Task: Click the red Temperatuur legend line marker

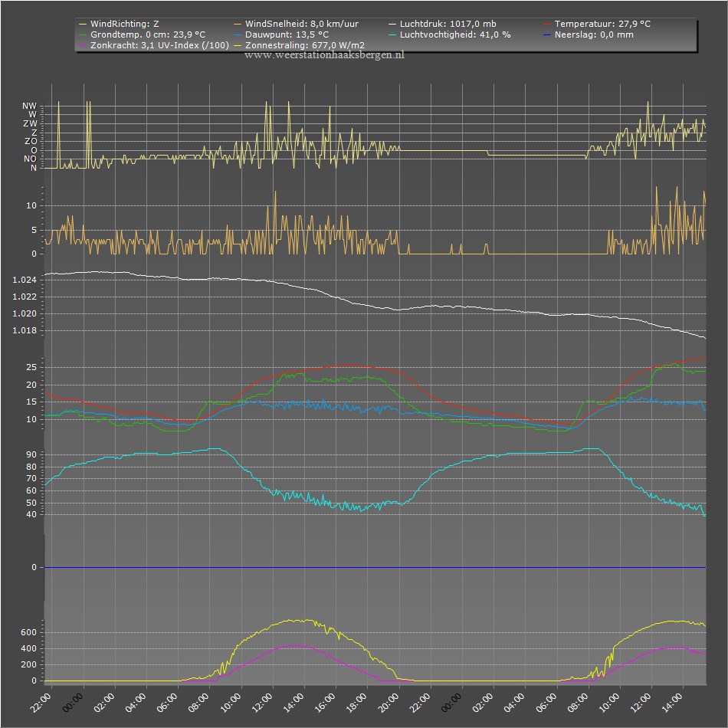Action: pyautogui.click(x=547, y=25)
